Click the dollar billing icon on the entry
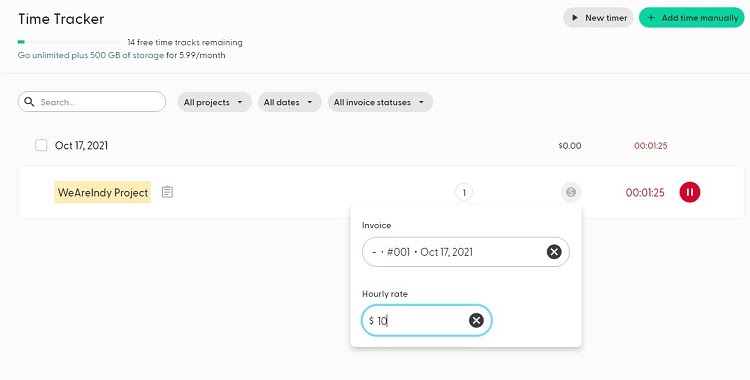 point(571,192)
